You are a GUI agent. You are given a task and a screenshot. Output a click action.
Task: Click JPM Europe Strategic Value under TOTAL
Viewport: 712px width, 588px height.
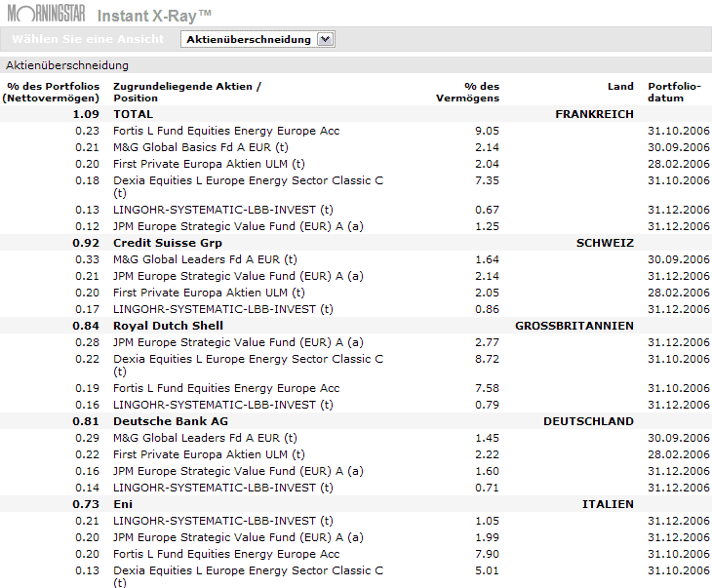(238, 226)
